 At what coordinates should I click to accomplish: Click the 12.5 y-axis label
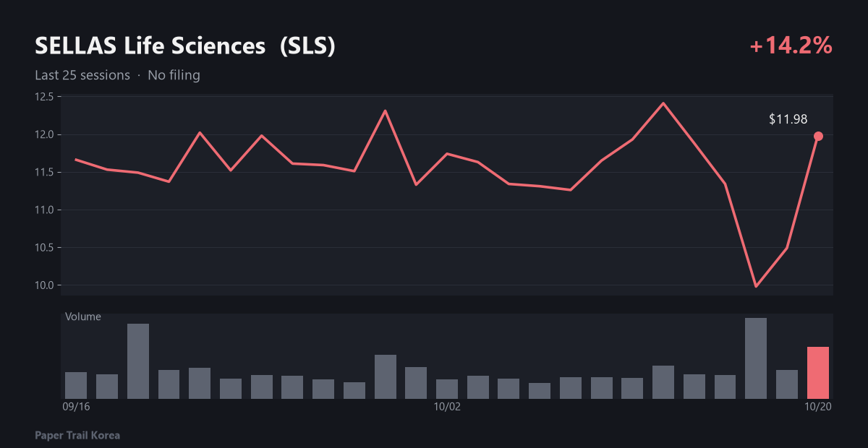[44, 97]
